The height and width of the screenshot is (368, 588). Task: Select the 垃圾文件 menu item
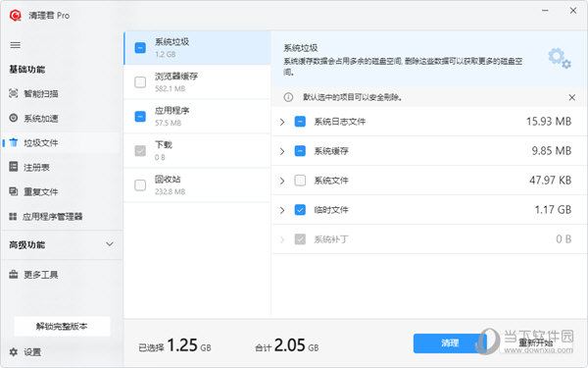click(x=61, y=142)
